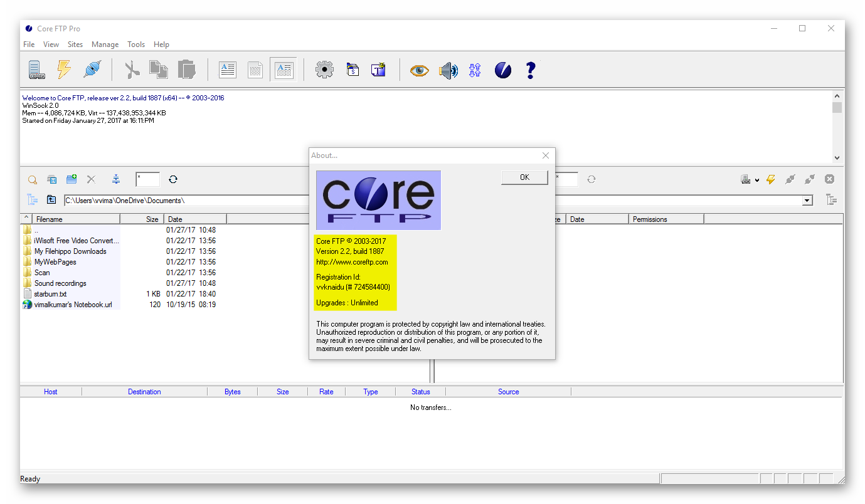
Task: Open help question mark icon
Action: point(531,70)
